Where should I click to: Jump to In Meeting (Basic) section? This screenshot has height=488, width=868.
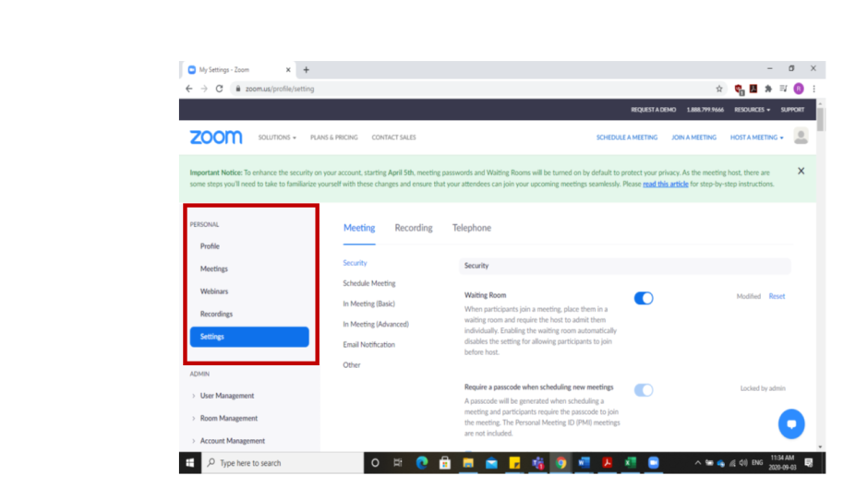click(x=368, y=304)
